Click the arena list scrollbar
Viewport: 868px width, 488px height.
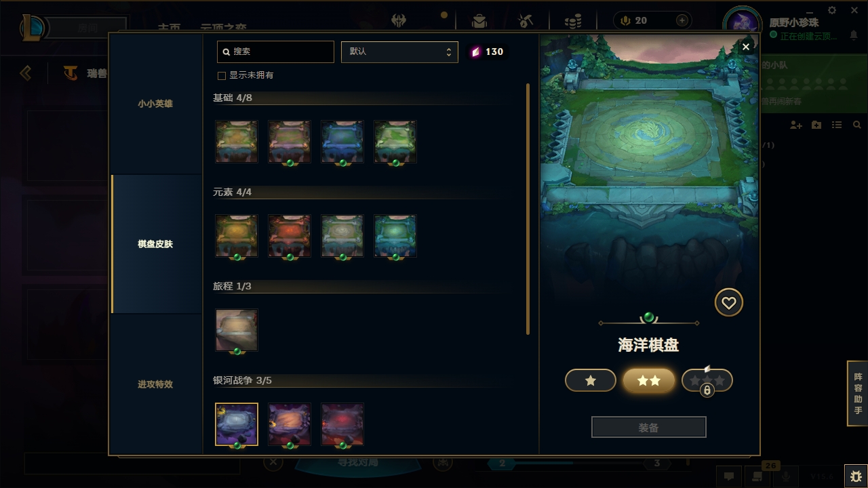coord(528,209)
